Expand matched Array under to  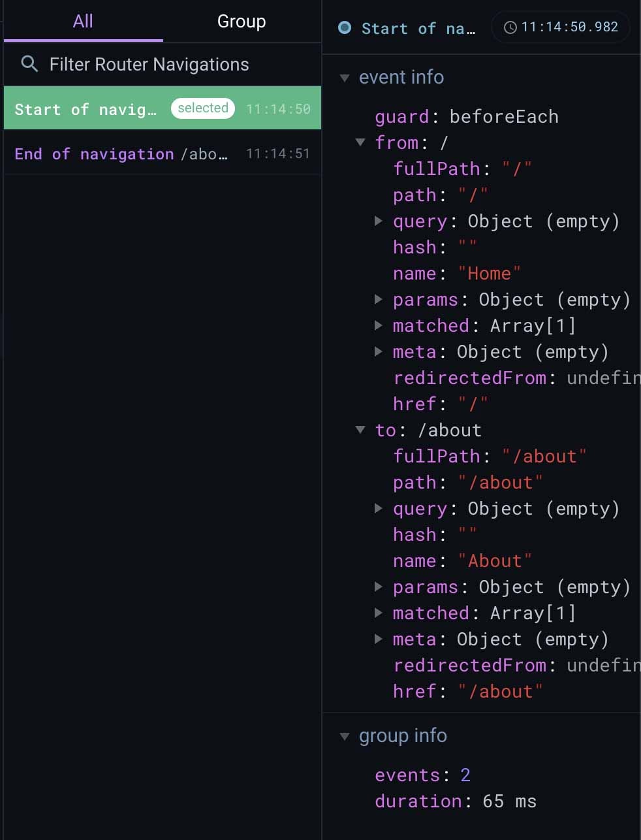tap(379, 613)
